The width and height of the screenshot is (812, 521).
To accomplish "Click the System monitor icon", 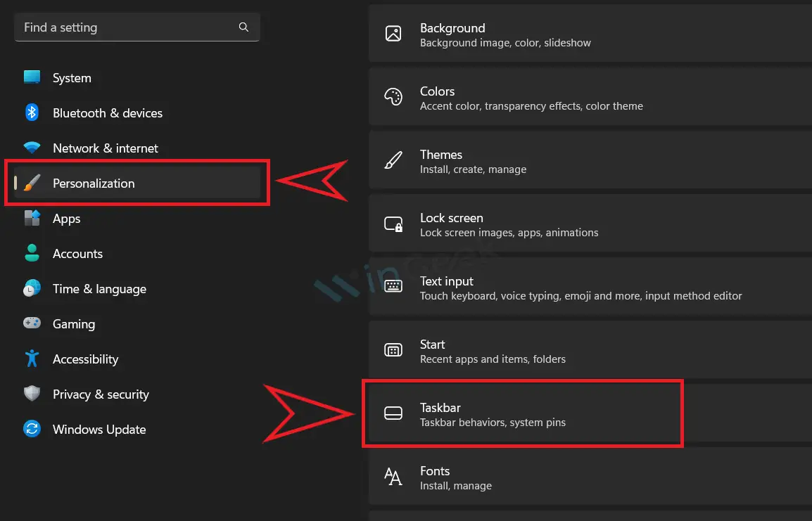I will point(32,77).
